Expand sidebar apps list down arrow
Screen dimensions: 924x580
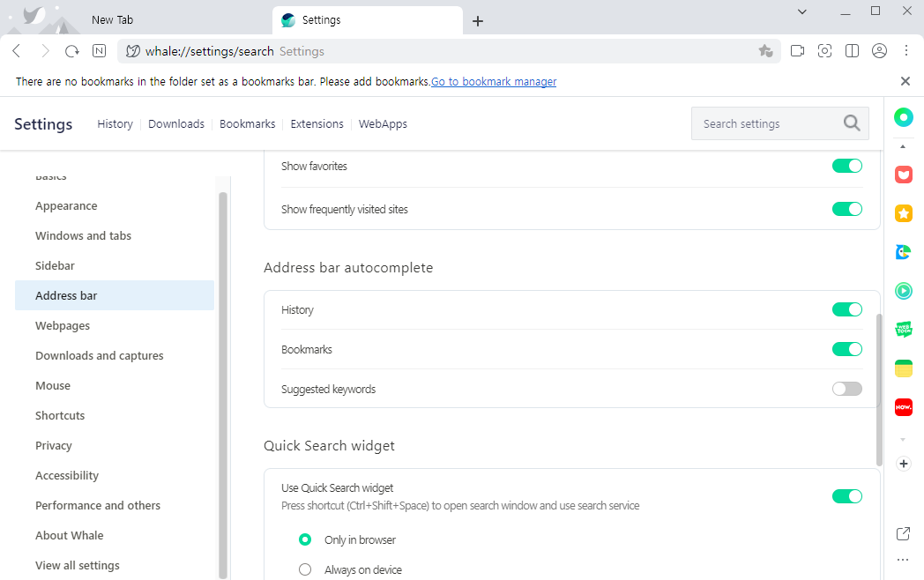[903, 440]
